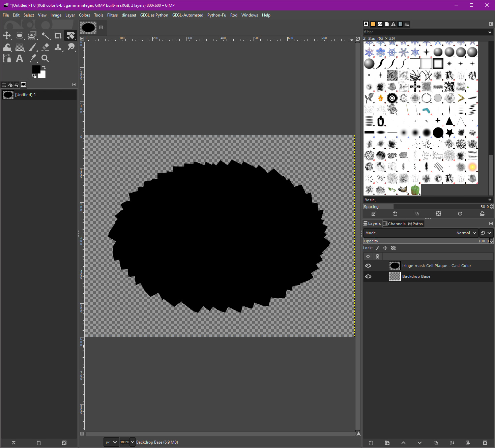Select the Clone stamp tool
The image size is (495, 448).
point(58,47)
